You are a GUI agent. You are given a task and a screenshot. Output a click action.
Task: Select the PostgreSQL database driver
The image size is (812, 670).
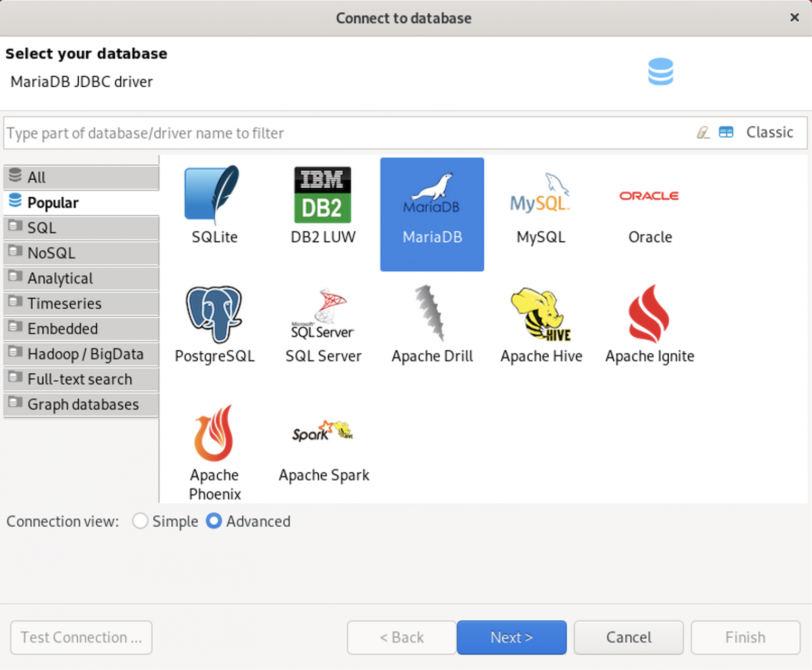pos(215,323)
